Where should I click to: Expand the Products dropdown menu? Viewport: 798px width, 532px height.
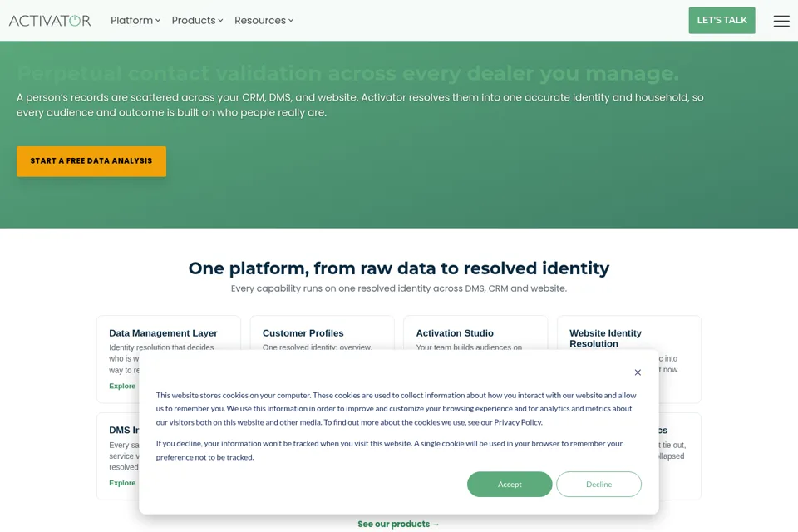(198, 20)
